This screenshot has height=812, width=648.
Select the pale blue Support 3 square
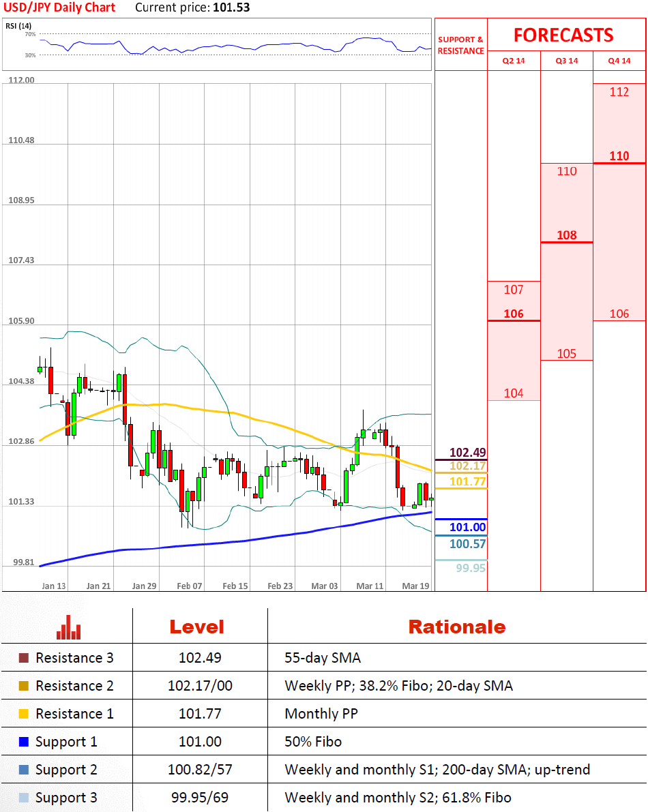[24, 798]
